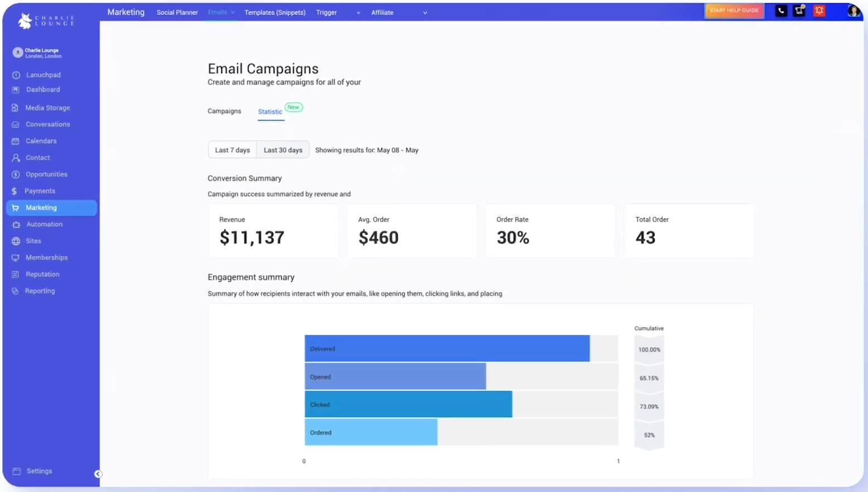
Task: Switch to the Campaigns tab
Action: click(x=225, y=111)
